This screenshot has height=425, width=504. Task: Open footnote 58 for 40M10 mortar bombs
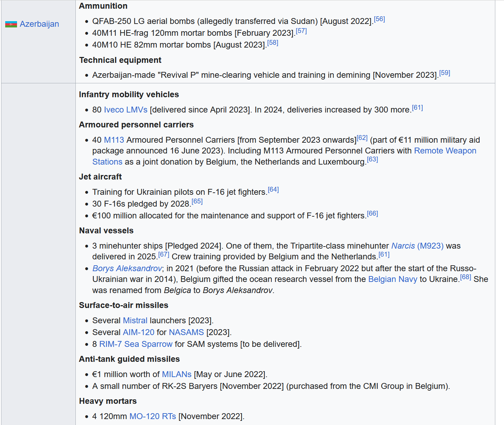pyautogui.click(x=273, y=43)
